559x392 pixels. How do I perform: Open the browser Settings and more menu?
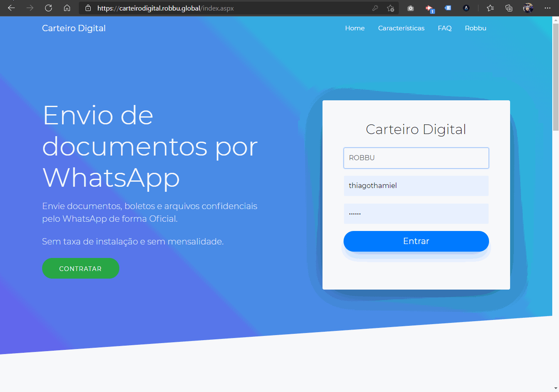(547, 8)
